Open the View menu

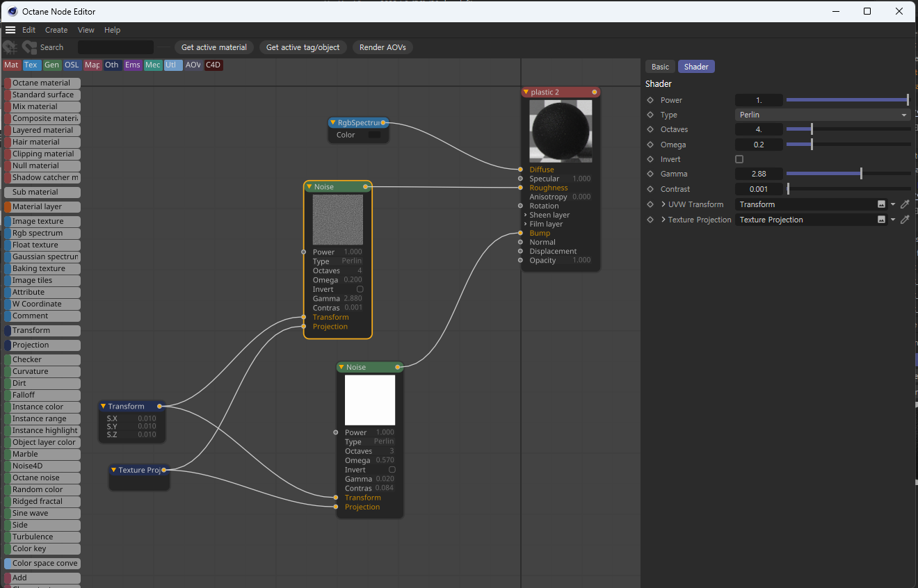(x=86, y=30)
